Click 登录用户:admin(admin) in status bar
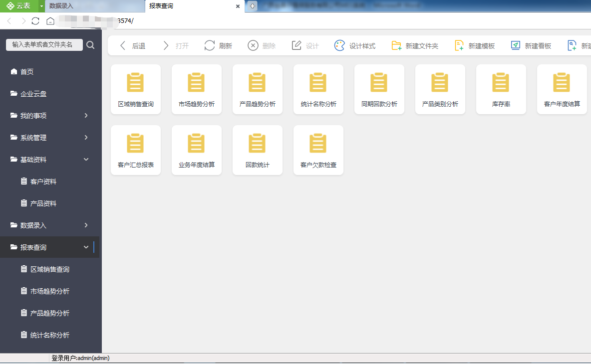 80,358
